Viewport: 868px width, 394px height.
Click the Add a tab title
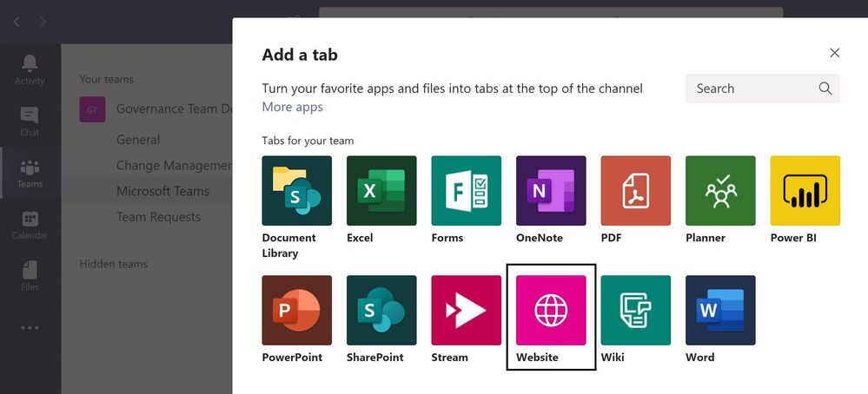(300, 55)
